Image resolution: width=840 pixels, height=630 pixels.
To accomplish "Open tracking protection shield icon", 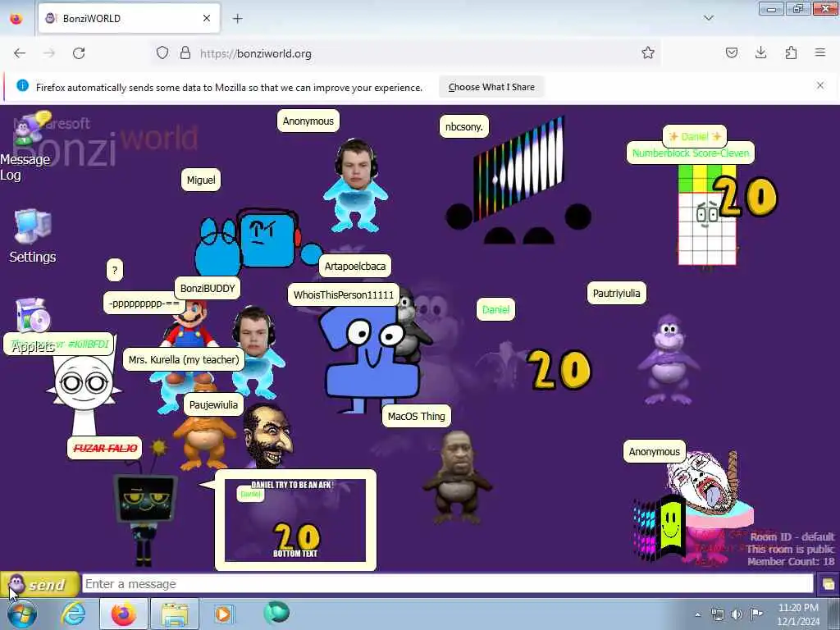I will tap(162, 53).
